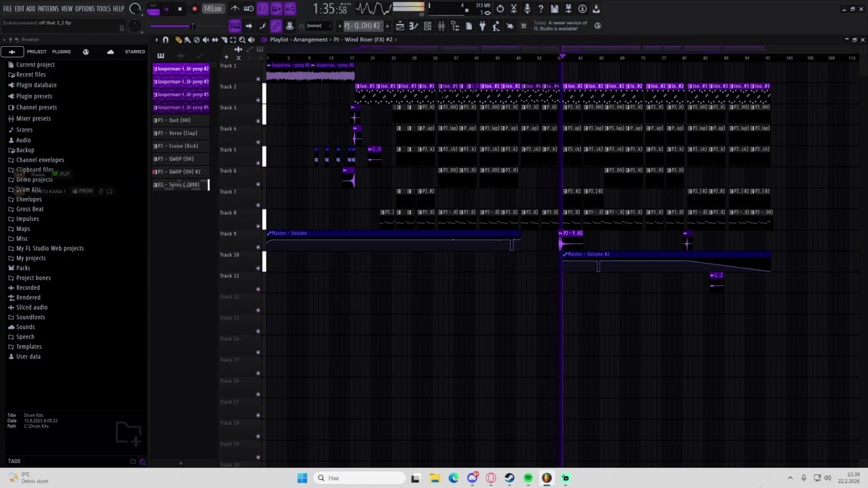
Task: Toggle the record button
Action: 195,9
